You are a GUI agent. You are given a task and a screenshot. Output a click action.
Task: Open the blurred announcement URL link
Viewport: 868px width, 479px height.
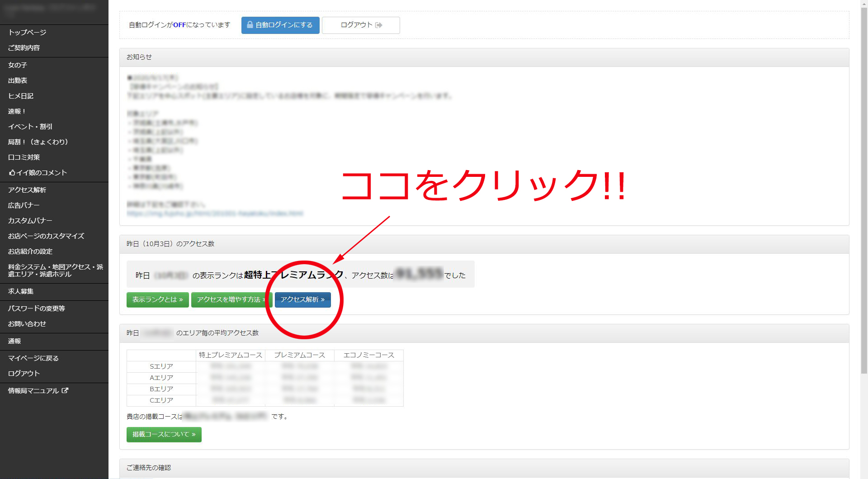click(x=215, y=213)
